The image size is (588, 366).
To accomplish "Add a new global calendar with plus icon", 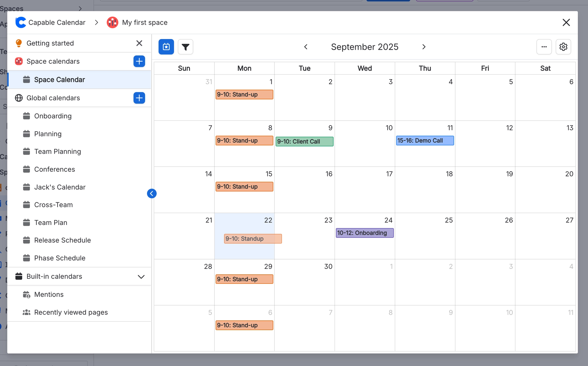I will 139,98.
